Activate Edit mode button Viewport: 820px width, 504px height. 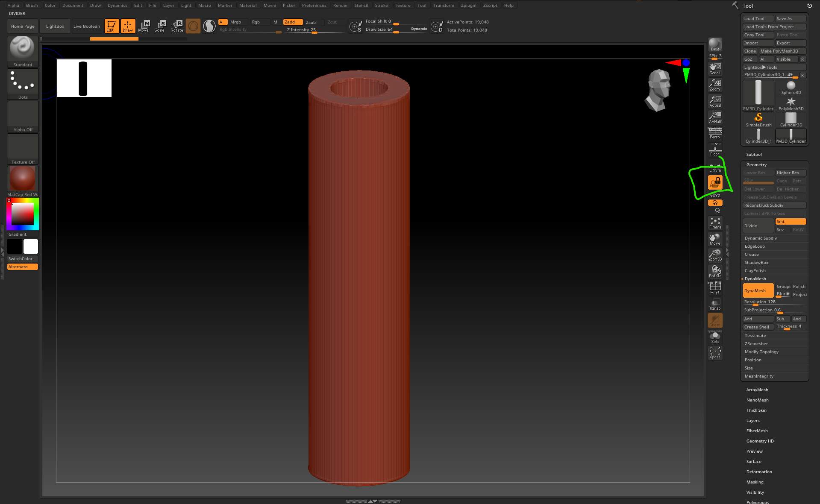point(112,26)
